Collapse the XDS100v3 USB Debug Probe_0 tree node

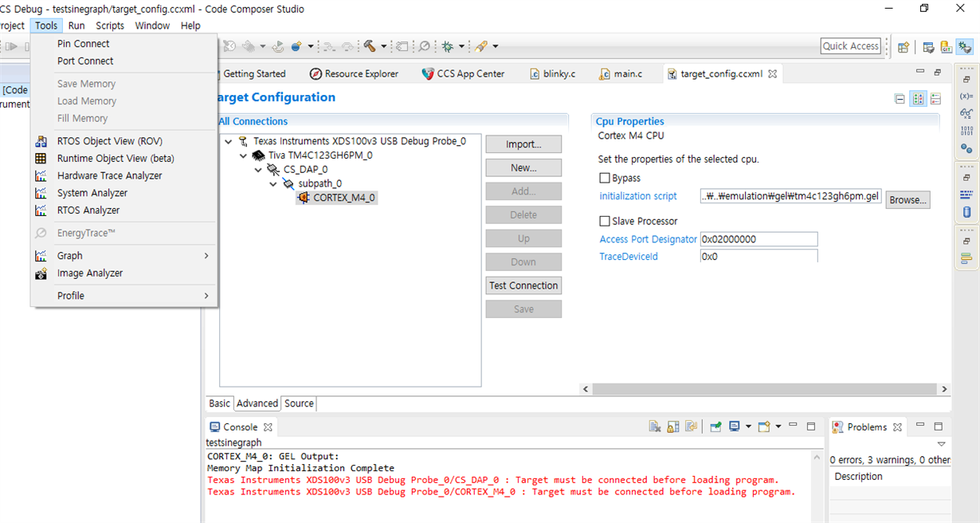[229, 142]
